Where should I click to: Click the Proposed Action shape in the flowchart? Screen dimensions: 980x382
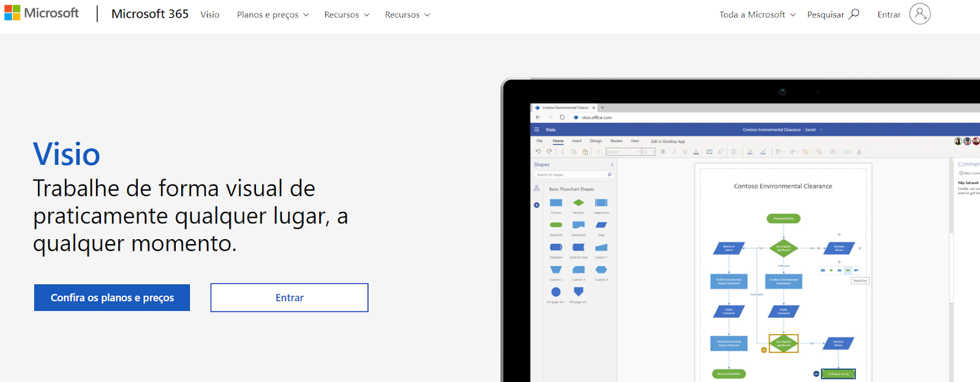783,218
